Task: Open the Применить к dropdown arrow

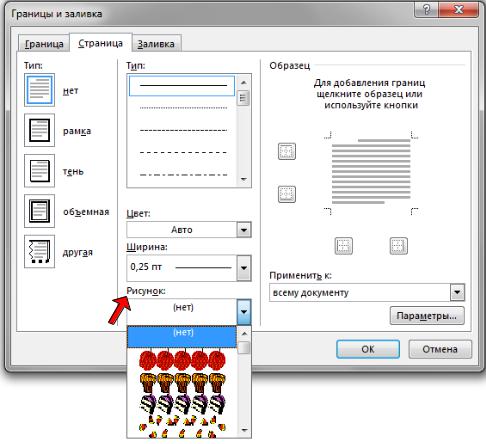Action: [457, 293]
